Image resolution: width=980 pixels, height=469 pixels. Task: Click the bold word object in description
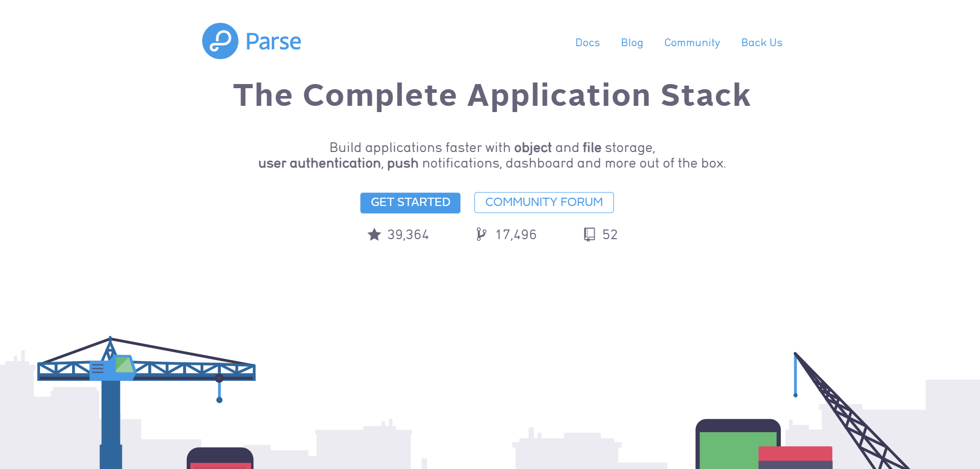pyautogui.click(x=533, y=148)
